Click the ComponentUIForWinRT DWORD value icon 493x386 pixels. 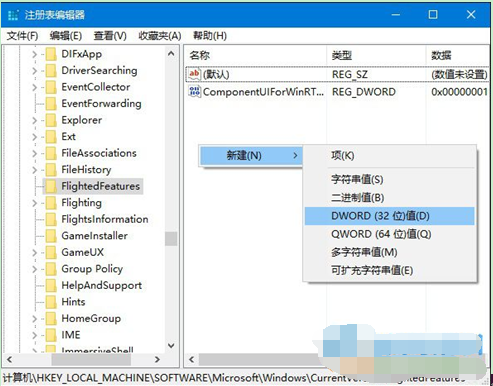194,92
